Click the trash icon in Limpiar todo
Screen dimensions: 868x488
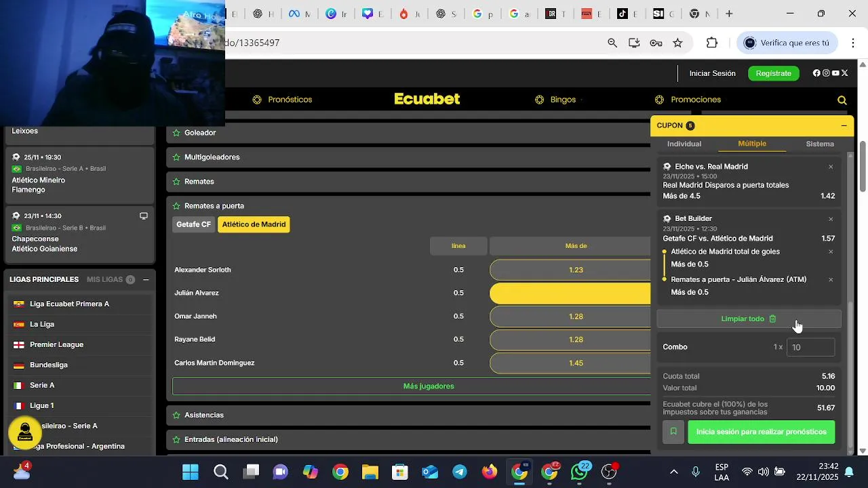[x=772, y=319]
